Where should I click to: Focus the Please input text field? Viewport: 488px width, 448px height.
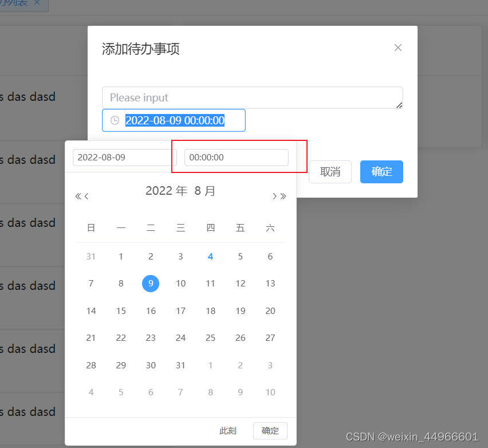[x=252, y=97]
